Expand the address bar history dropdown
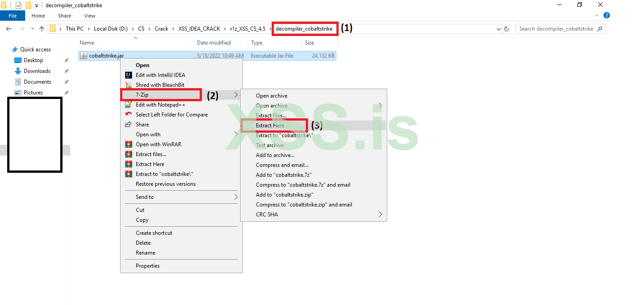 pos(498,29)
